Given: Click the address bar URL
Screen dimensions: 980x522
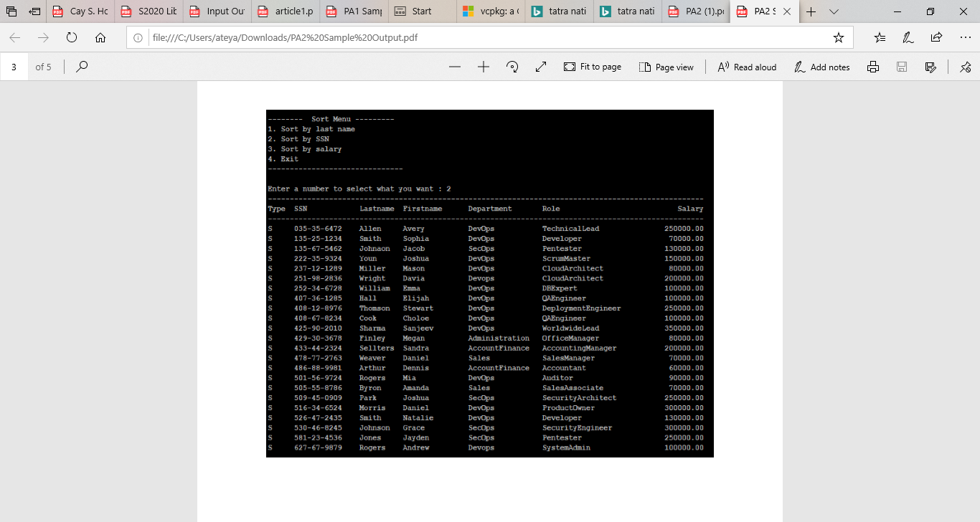Looking at the screenshot, I should [285, 38].
